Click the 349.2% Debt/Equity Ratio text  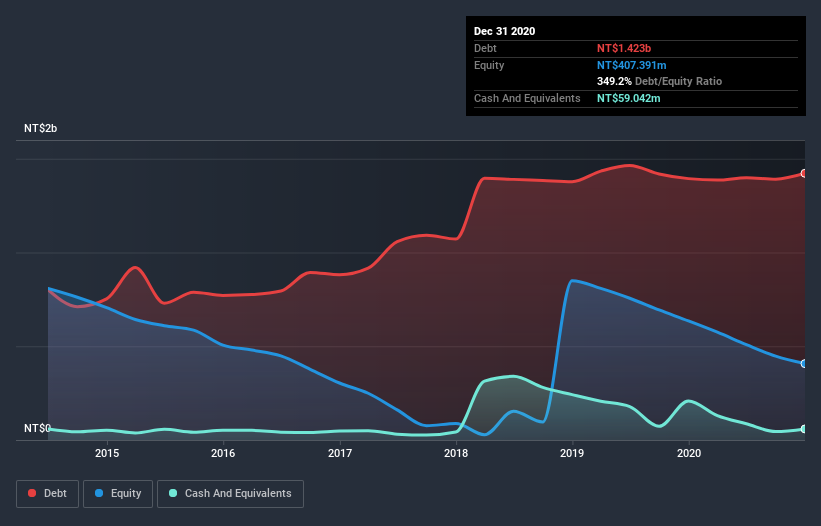pos(659,81)
